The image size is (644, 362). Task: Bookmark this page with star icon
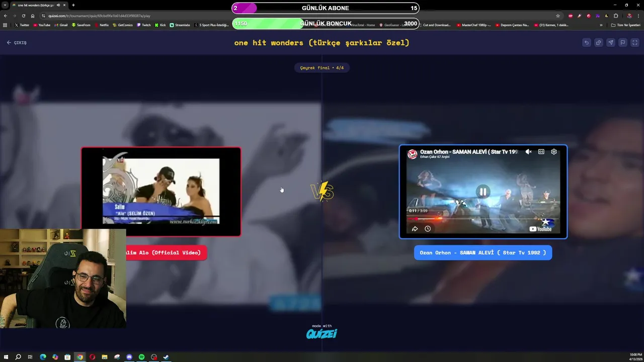[557, 16]
